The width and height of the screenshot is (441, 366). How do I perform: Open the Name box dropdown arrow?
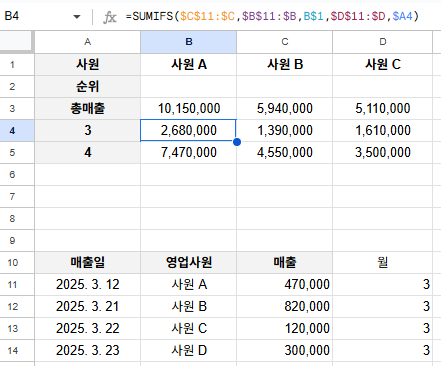click(x=77, y=17)
